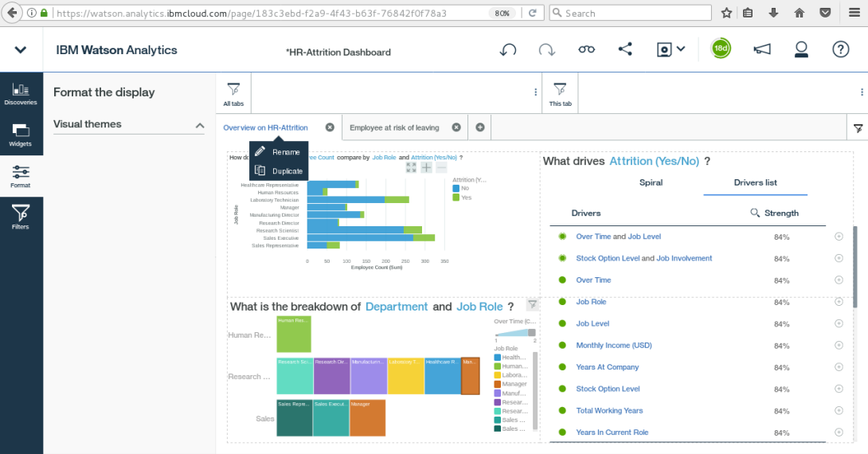The height and width of the screenshot is (454, 868).
Task: Click the bookmark list icon in browser toolbar
Action: 748,13
